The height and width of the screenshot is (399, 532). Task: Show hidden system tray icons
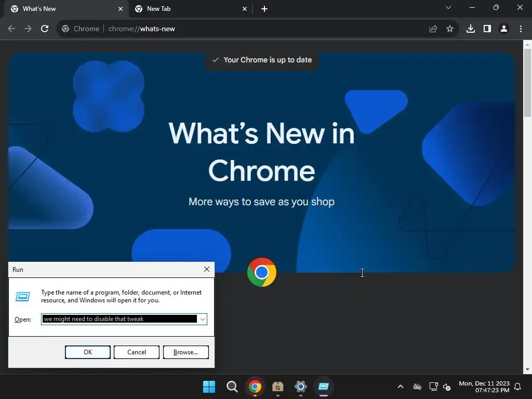pyautogui.click(x=401, y=387)
